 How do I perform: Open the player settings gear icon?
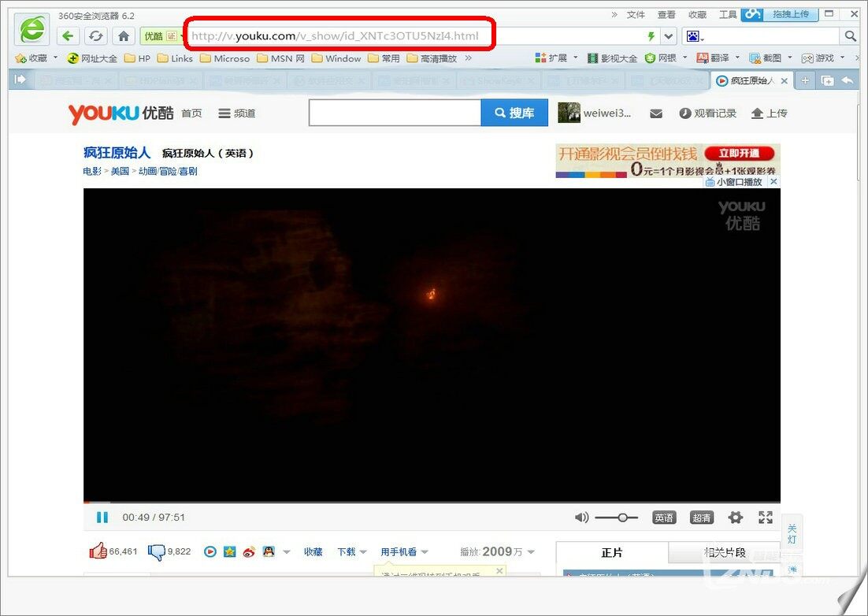[735, 518]
